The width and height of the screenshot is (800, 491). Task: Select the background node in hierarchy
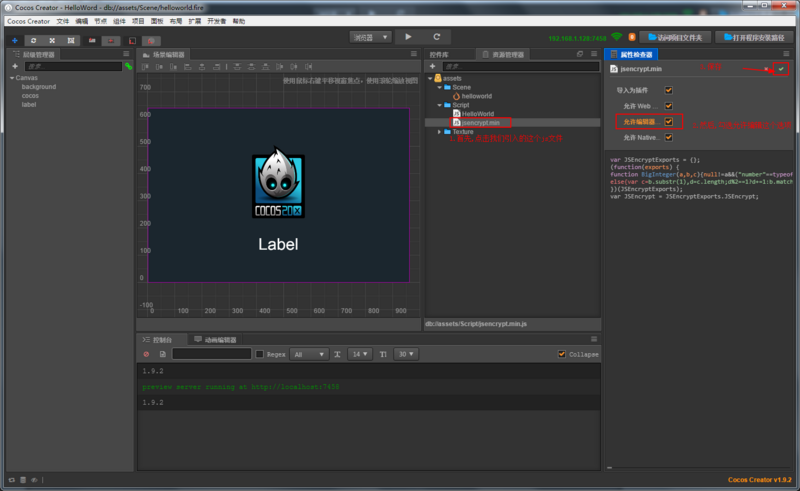click(39, 87)
